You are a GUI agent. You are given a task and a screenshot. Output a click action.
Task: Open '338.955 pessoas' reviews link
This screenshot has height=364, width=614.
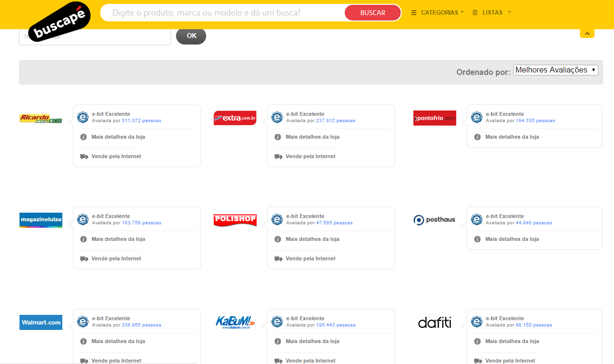141,325
